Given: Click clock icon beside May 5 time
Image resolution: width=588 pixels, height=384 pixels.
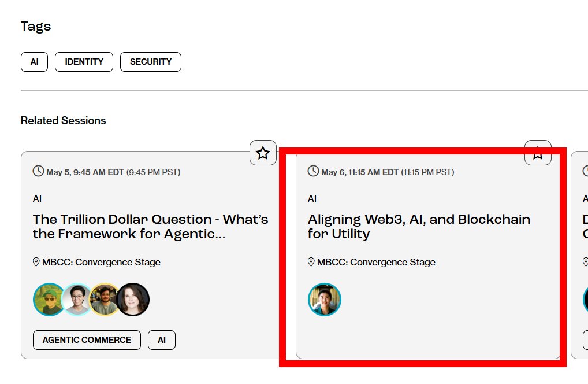Looking at the screenshot, I should click(x=38, y=171).
